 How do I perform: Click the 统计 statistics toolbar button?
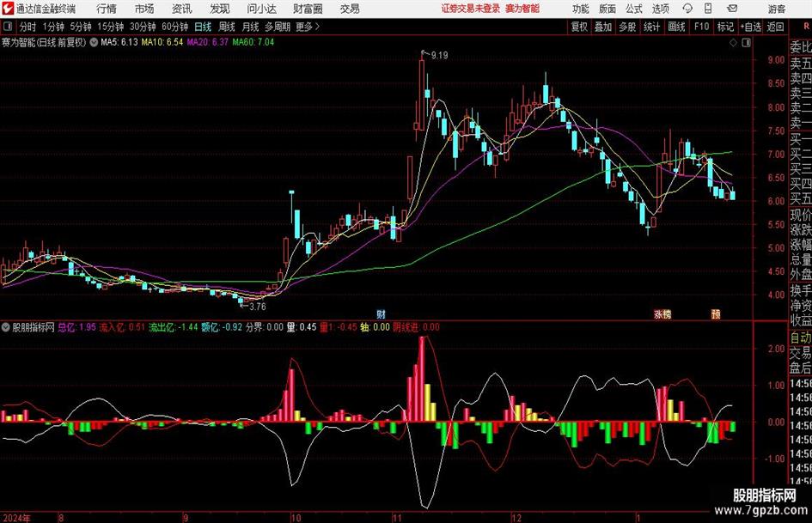click(x=651, y=27)
